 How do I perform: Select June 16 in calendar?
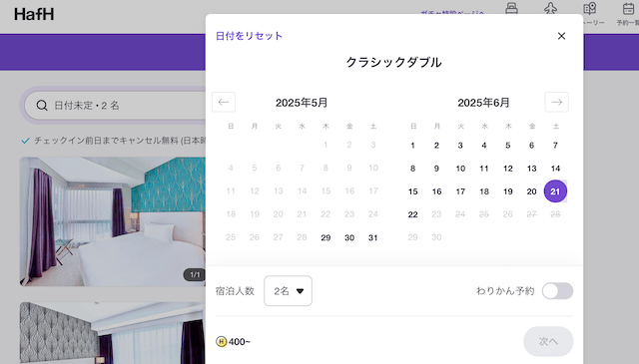coord(436,191)
